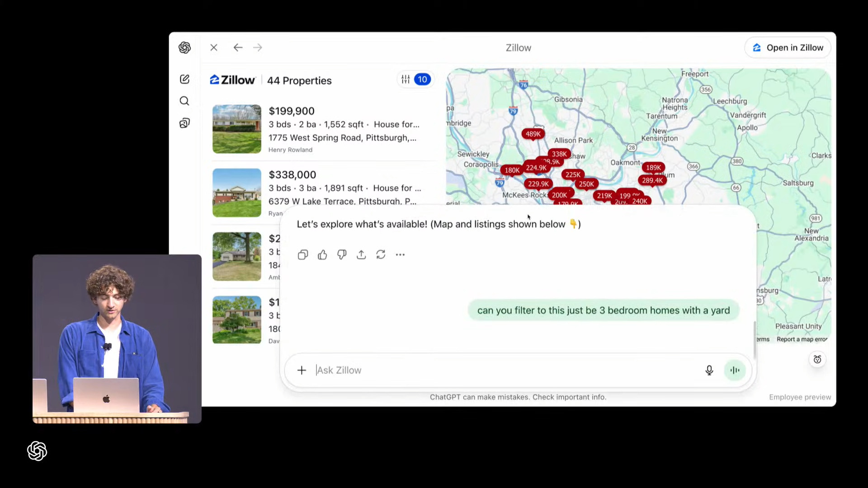Click the new chat compose icon

[184, 79]
